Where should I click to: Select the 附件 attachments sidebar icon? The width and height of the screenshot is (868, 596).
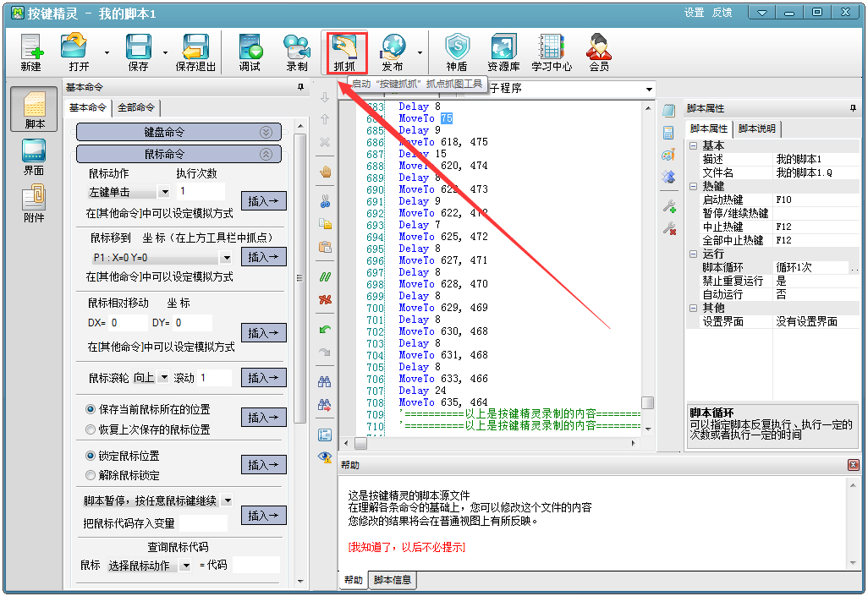(34, 204)
